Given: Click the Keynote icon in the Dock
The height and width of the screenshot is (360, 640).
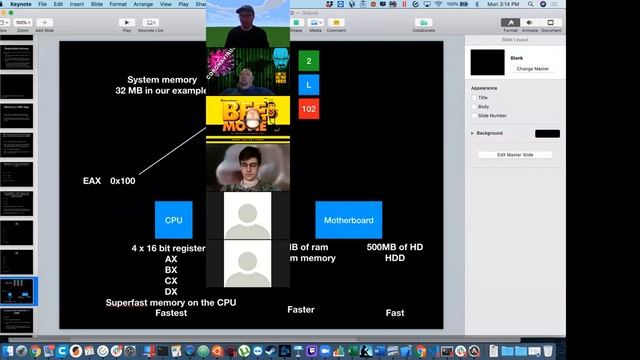Looking at the screenshot, I should 298,351.
